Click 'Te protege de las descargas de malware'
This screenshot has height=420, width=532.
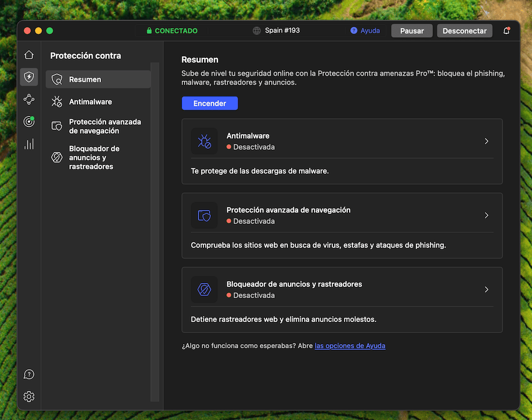(x=259, y=171)
